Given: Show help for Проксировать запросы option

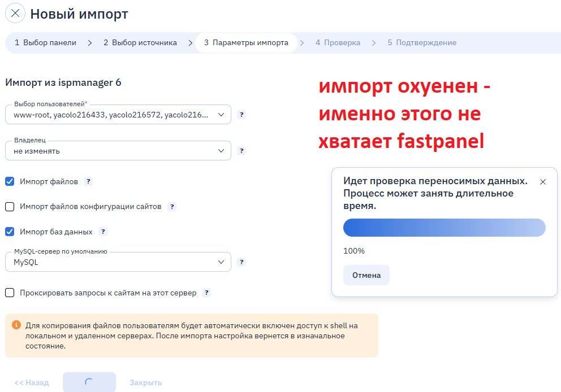Looking at the screenshot, I should coord(207,293).
